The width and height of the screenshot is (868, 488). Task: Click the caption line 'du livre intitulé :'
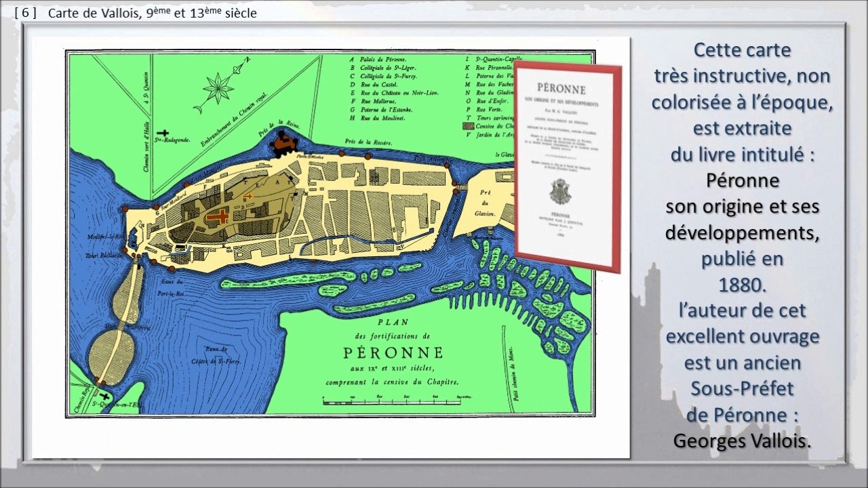click(742, 155)
